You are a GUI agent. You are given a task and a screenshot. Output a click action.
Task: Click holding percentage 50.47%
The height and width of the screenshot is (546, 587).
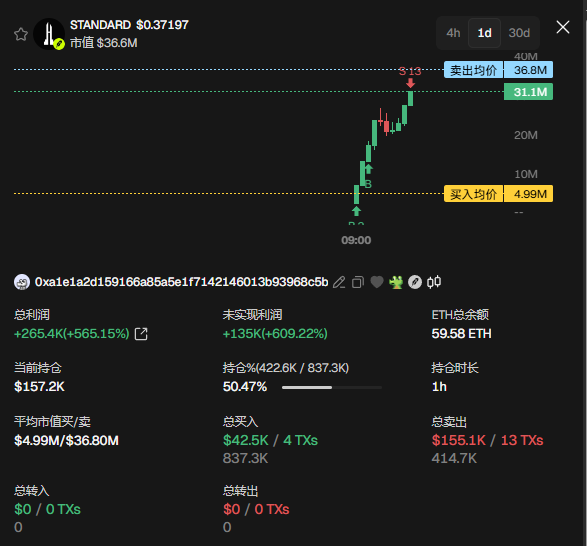point(245,387)
